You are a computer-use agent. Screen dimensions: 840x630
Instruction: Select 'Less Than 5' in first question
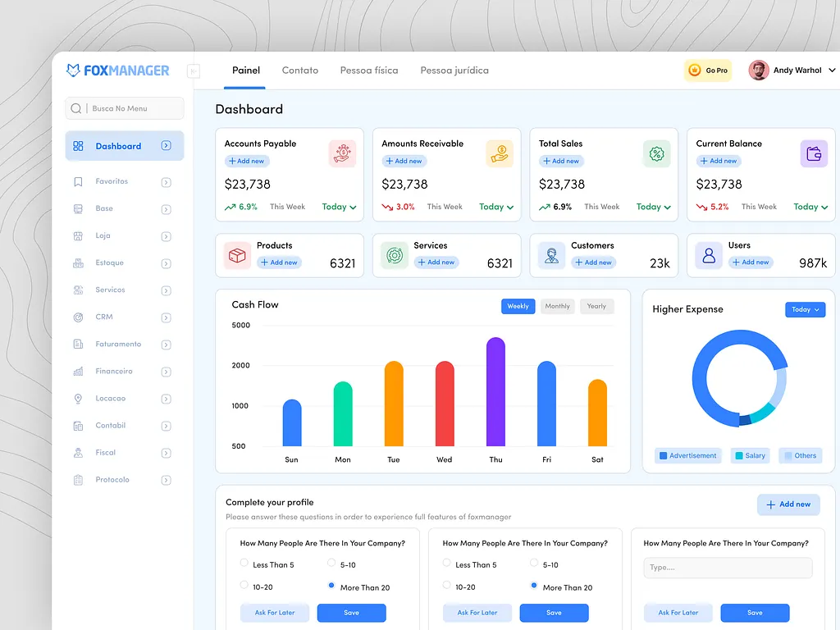pyautogui.click(x=244, y=563)
